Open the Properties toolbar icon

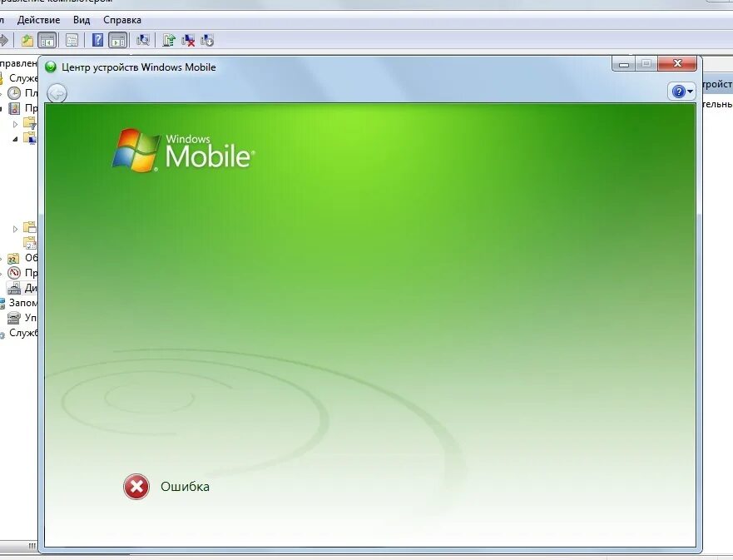click(x=72, y=41)
